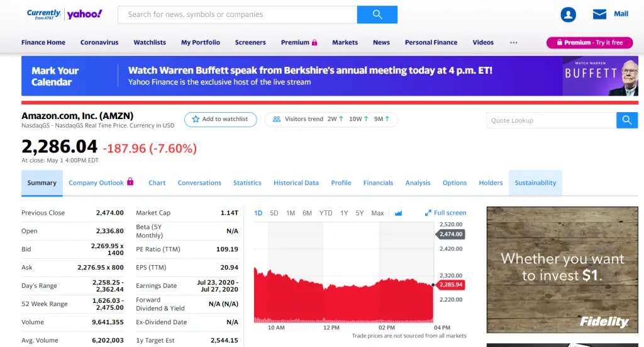644x347 pixels.
Task: Click the Mail envelope icon
Action: click(x=599, y=14)
